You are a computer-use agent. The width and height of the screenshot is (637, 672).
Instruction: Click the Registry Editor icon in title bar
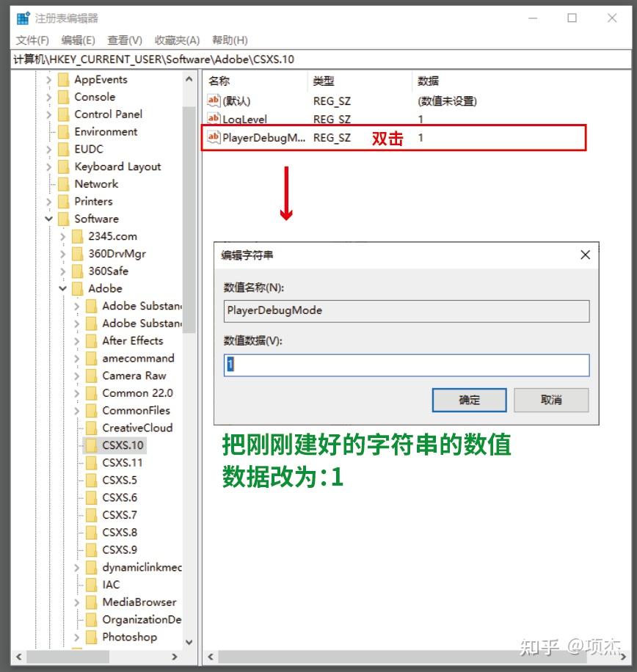click(x=21, y=16)
